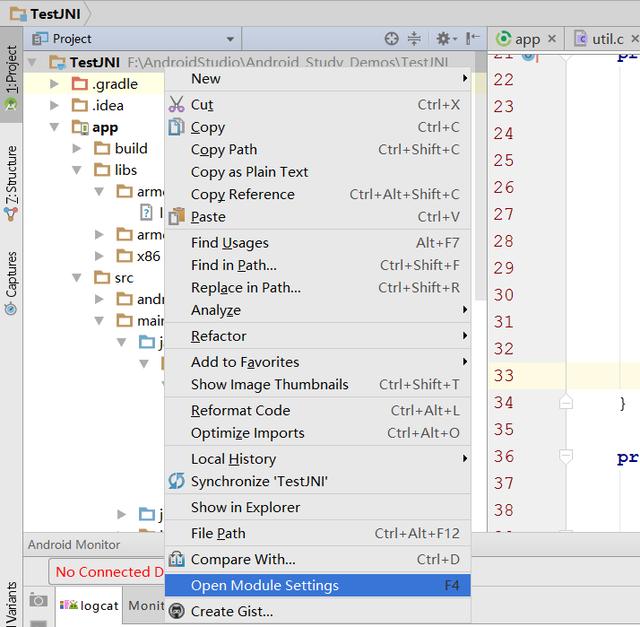This screenshot has height=627, width=640.
Task: Select Open Module Settings
Action: click(x=318, y=585)
